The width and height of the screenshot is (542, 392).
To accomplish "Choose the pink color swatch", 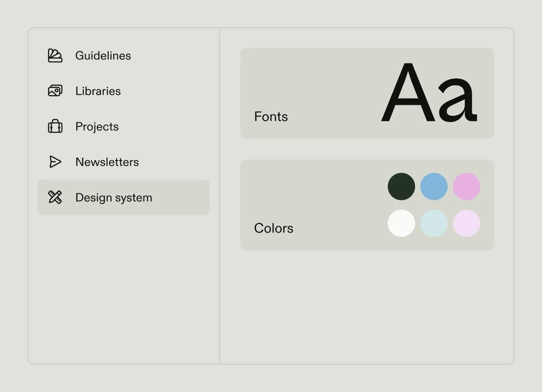I will point(467,187).
